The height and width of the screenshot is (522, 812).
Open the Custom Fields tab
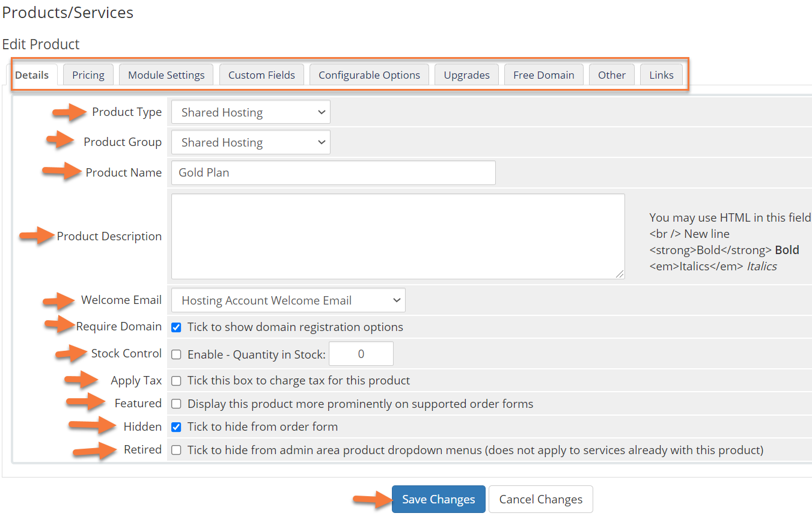point(261,75)
